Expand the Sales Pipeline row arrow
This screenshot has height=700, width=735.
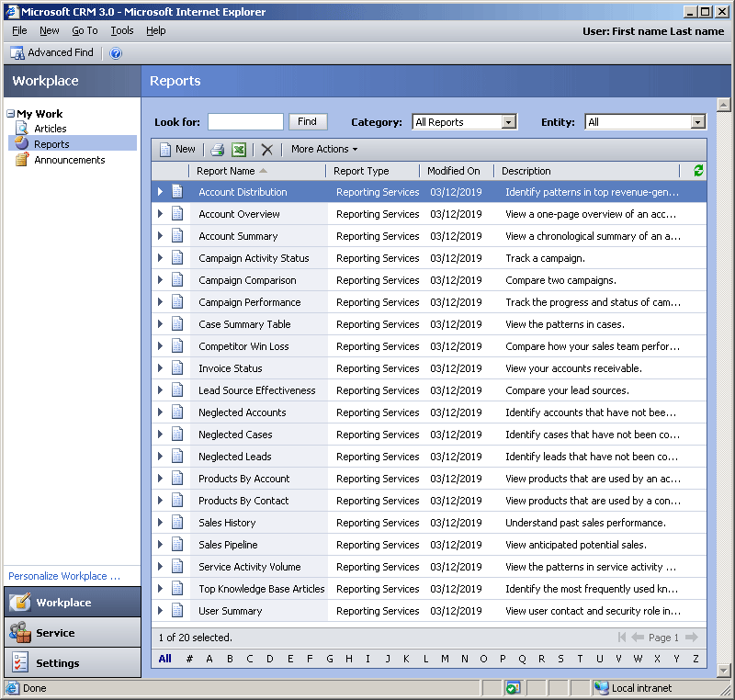click(x=160, y=544)
